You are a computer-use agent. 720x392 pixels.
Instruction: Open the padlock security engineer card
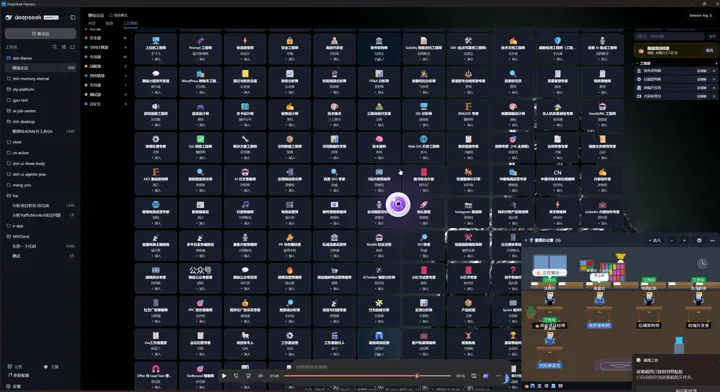(x=289, y=48)
